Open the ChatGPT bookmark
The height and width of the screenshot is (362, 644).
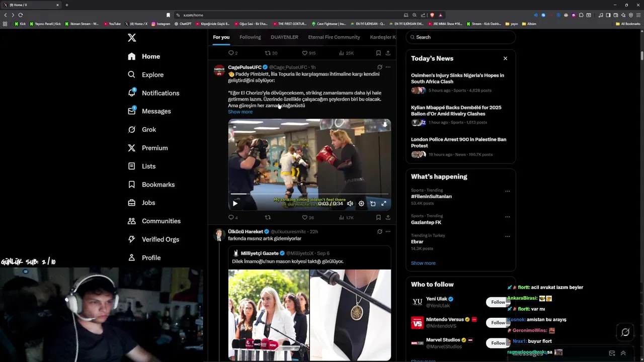[183, 24]
